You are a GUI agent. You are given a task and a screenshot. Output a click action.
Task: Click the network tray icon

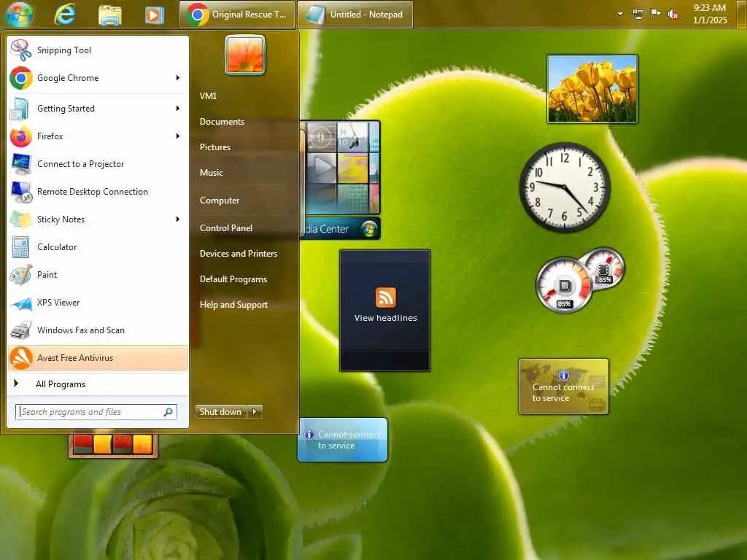(638, 15)
